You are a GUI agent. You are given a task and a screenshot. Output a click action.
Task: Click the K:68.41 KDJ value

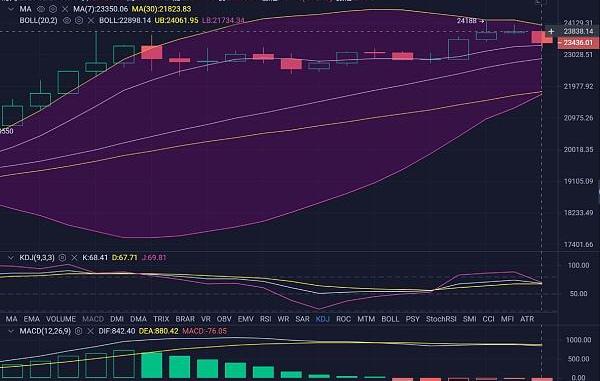point(95,257)
